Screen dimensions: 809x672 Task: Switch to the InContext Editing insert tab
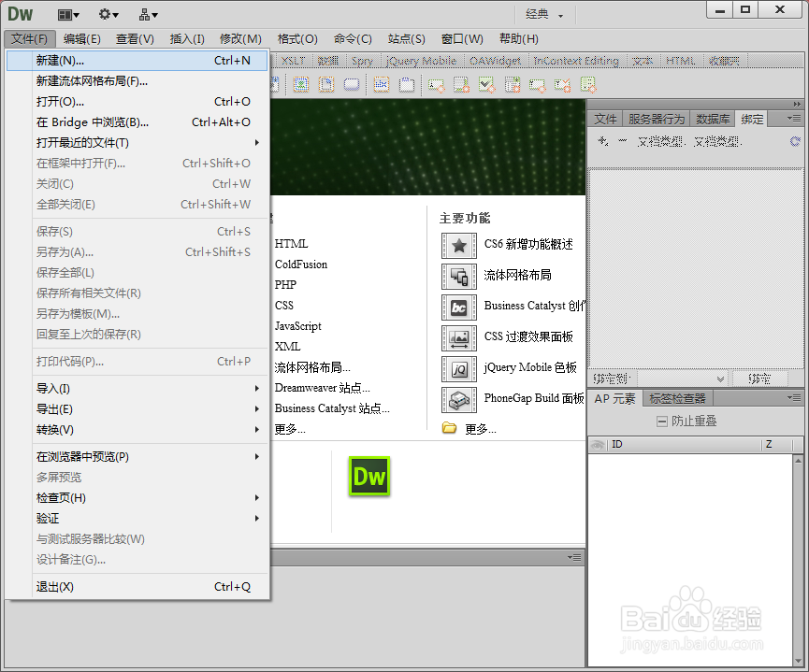(576, 61)
